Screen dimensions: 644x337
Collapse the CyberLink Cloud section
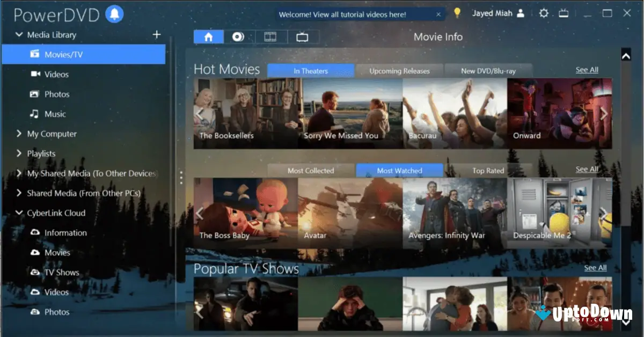[x=19, y=213]
